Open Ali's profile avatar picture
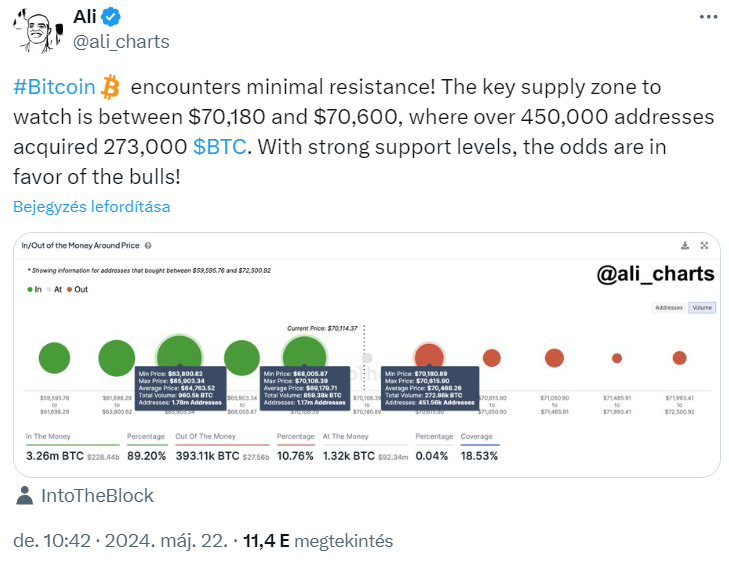Screen dimensions: 729x565 [x=38, y=31]
